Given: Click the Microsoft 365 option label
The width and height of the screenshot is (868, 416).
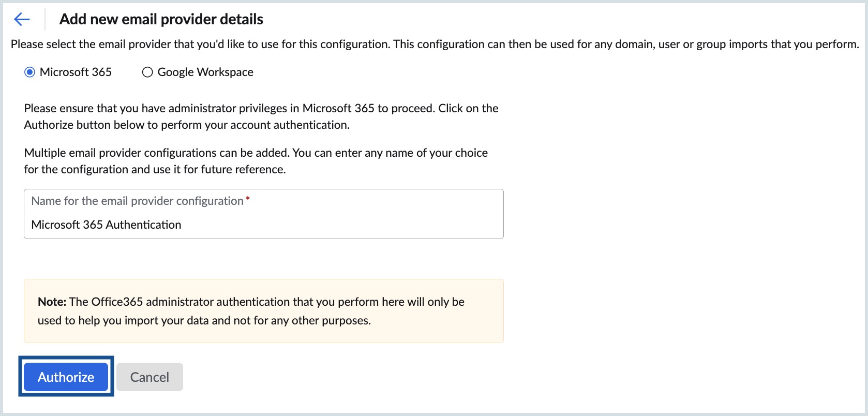Looking at the screenshot, I should click(76, 72).
